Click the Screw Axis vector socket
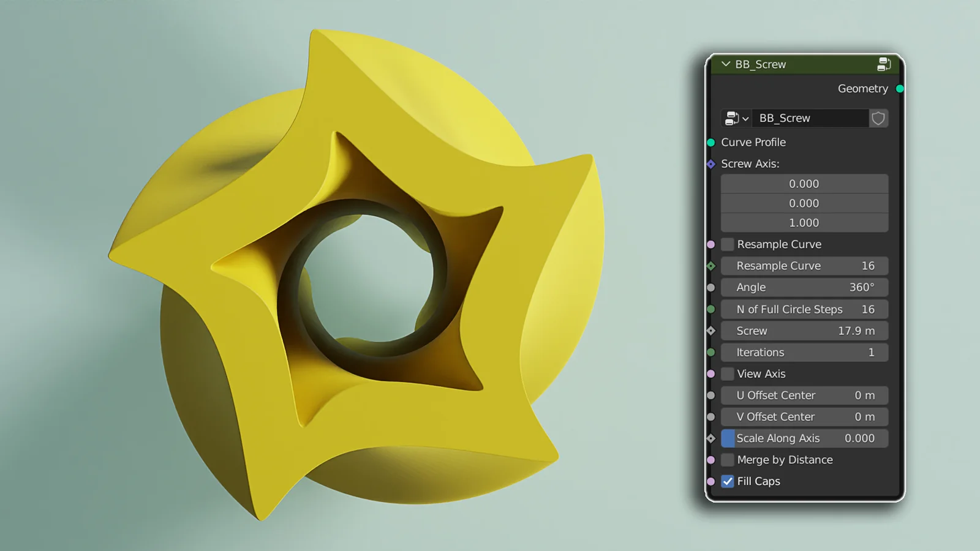The image size is (980, 551). click(711, 164)
